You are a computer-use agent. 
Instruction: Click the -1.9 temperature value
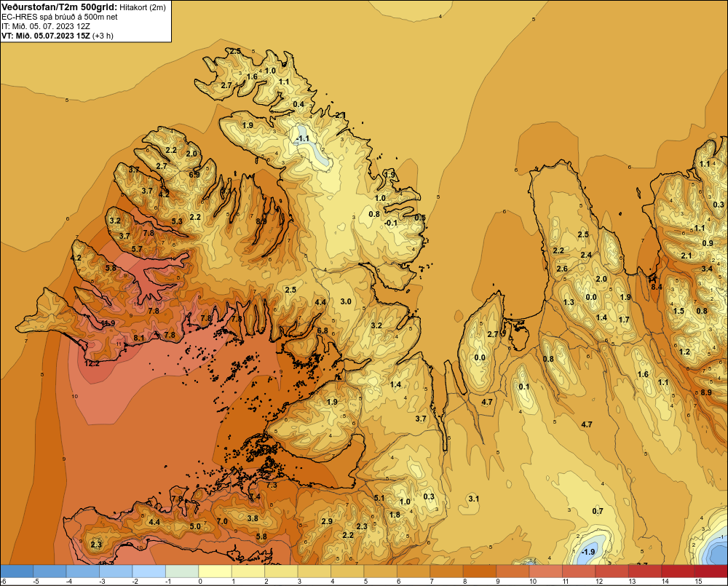[587, 552]
